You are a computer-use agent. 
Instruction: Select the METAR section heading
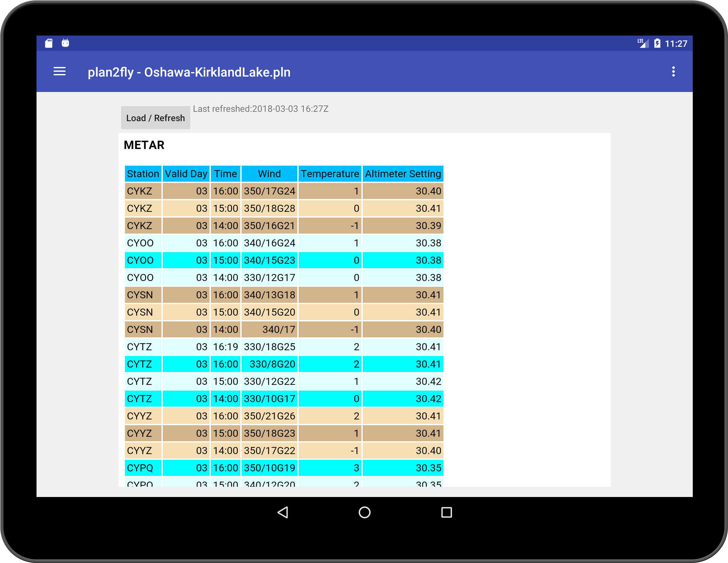[x=144, y=145]
